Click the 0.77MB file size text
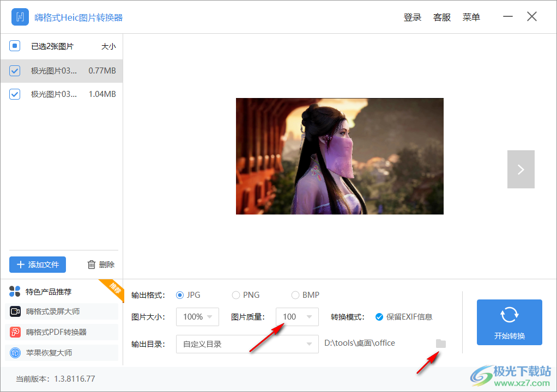This screenshot has width=557, height=392. coord(102,71)
